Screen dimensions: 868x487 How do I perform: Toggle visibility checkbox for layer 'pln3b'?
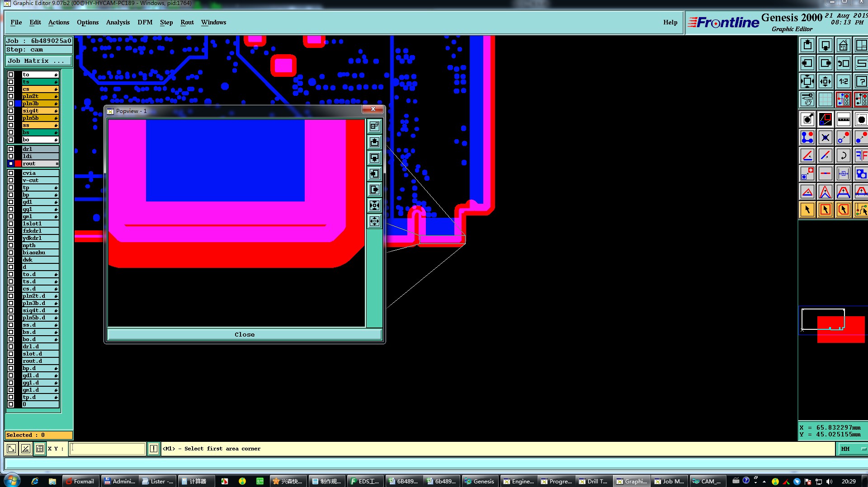[x=11, y=103]
